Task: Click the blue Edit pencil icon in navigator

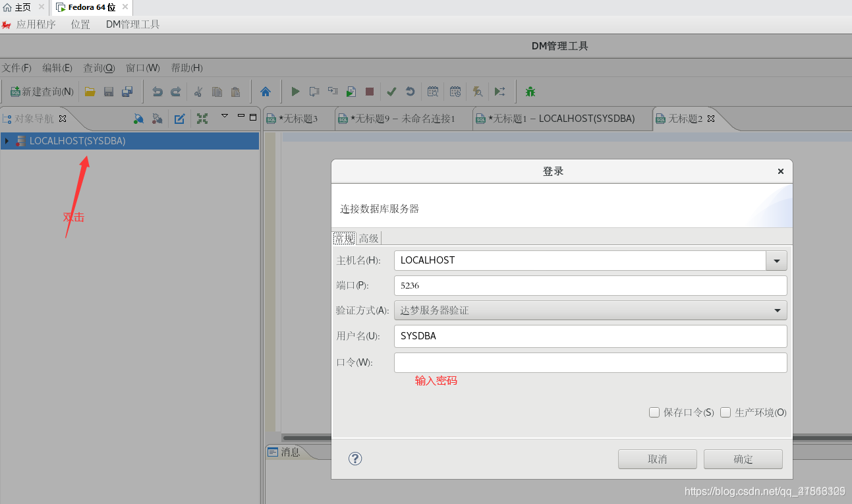Action: coord(179,119)
